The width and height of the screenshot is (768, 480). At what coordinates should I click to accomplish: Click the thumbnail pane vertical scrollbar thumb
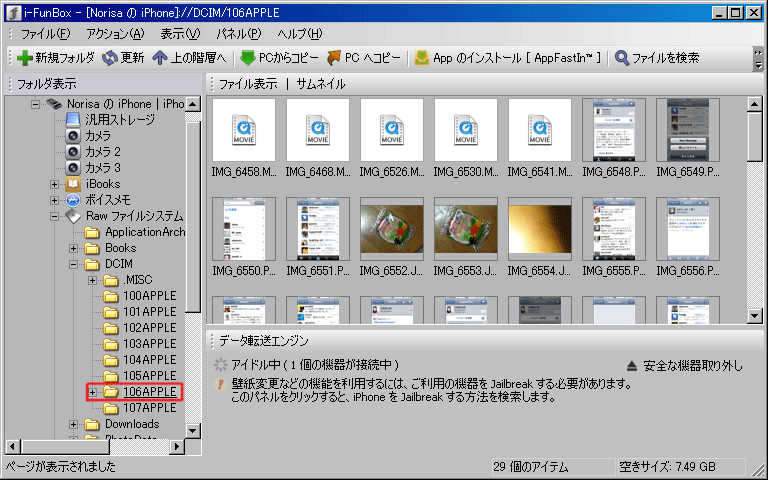coord(755,137)
